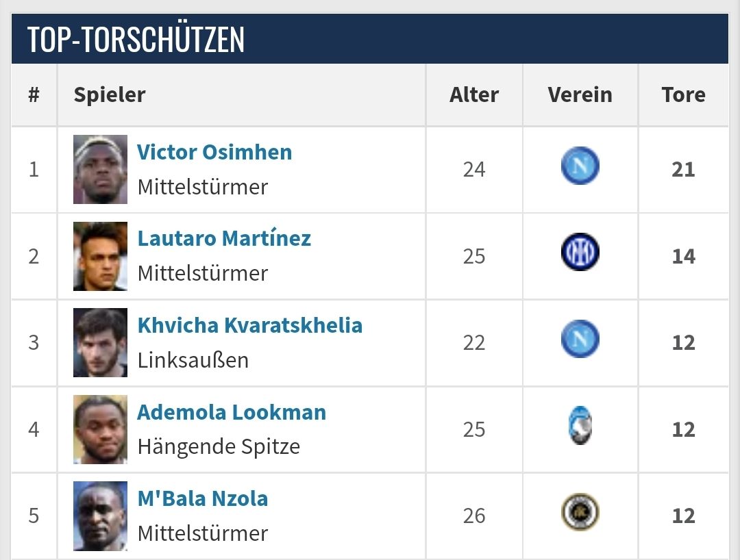Image resolution: width=740 pixels, height=560 pixels.
Task: Open the Inter Milan club crest
Action: point(580,252)
